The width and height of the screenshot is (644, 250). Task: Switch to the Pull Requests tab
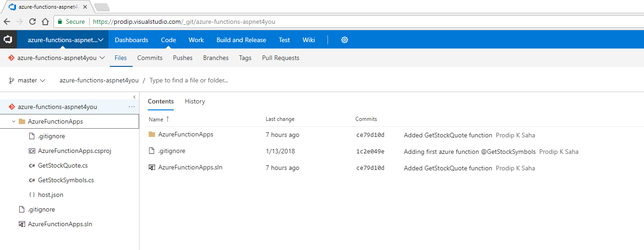pyautogui.click(x=281, y=58)
